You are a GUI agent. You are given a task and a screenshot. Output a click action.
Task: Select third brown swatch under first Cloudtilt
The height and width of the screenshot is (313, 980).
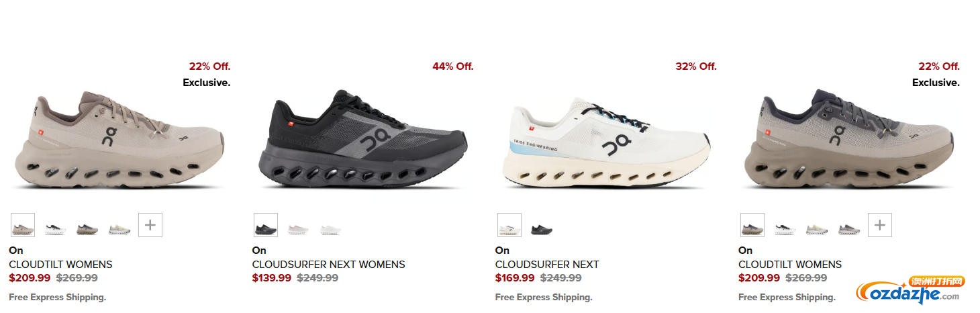tap(87, 229)
